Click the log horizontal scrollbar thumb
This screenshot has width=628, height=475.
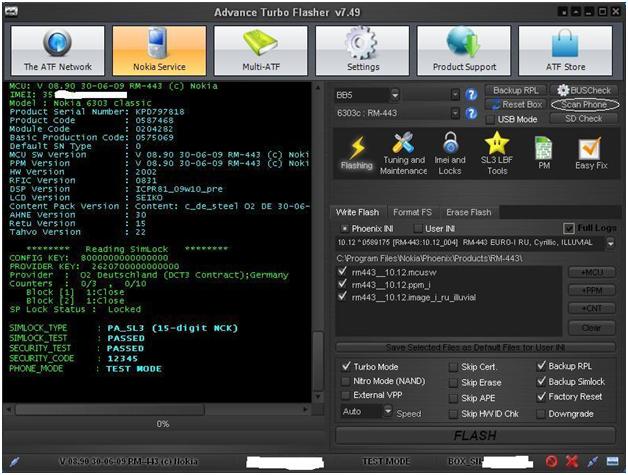click(x=110, y=410)
